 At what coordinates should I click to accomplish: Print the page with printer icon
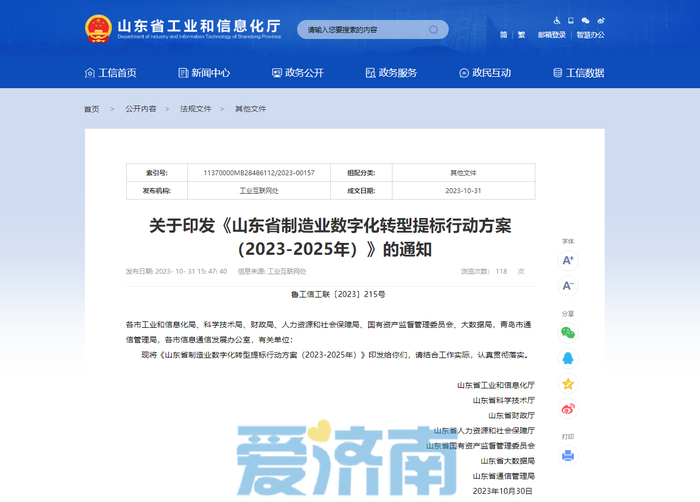pos(568,456)
